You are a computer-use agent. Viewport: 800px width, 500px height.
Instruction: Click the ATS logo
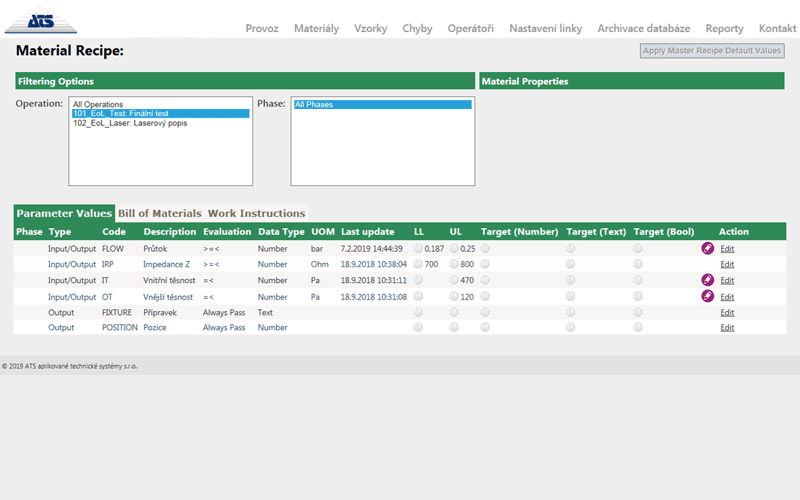click(x=39, y=20)
